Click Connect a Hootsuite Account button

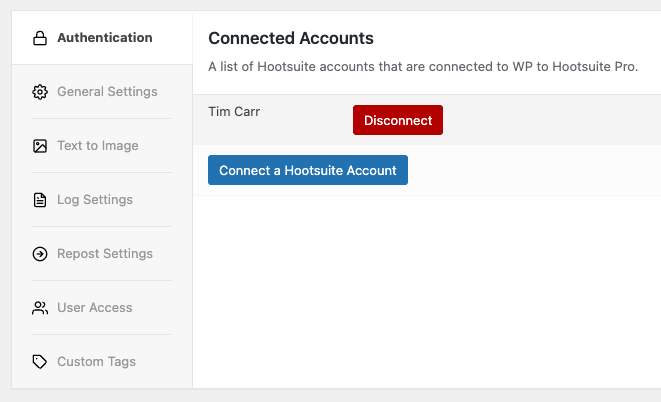coord(308,170)
